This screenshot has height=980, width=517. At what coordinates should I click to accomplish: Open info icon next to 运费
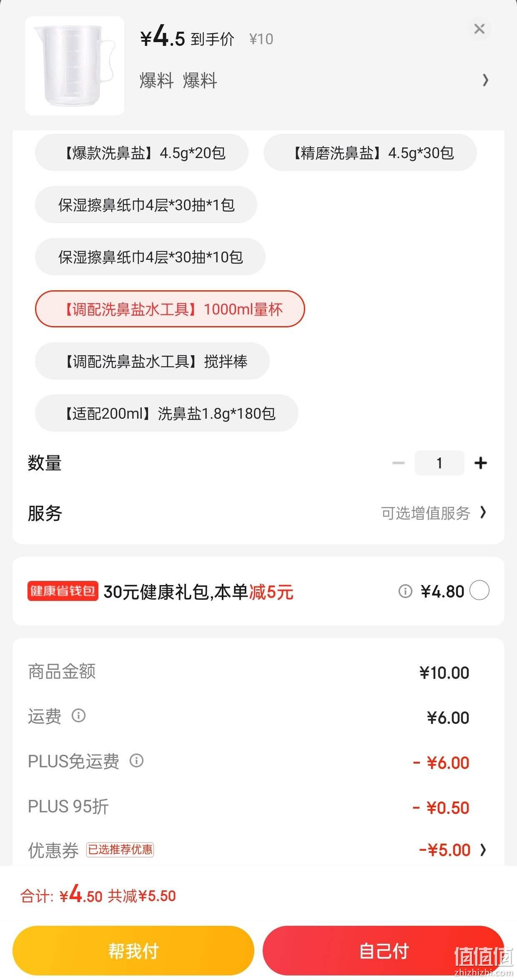tap(78, 716)
